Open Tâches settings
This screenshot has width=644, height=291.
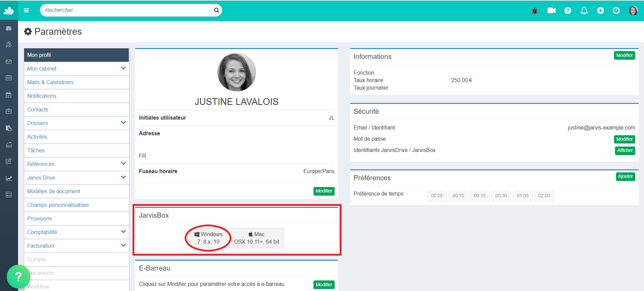click(76, 150)
